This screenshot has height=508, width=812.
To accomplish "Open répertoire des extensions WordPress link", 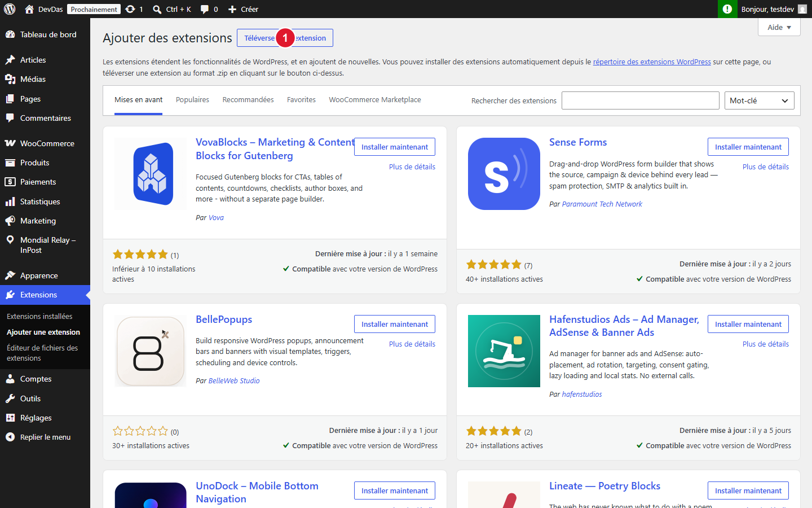I will pos(652,62).
